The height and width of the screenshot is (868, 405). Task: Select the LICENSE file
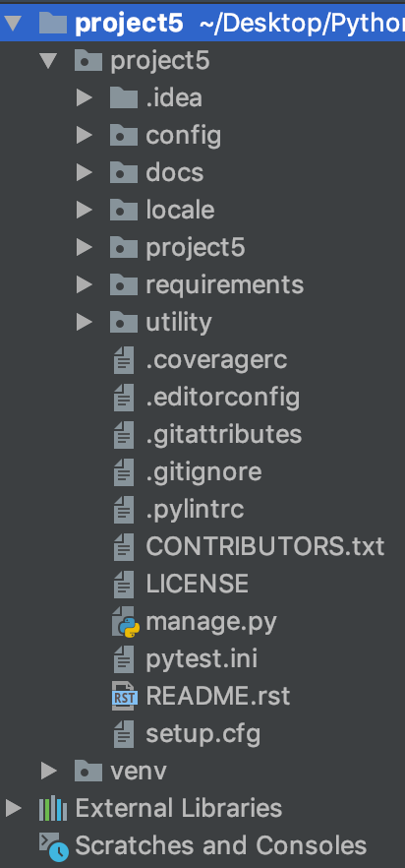(x=197, y=584)
